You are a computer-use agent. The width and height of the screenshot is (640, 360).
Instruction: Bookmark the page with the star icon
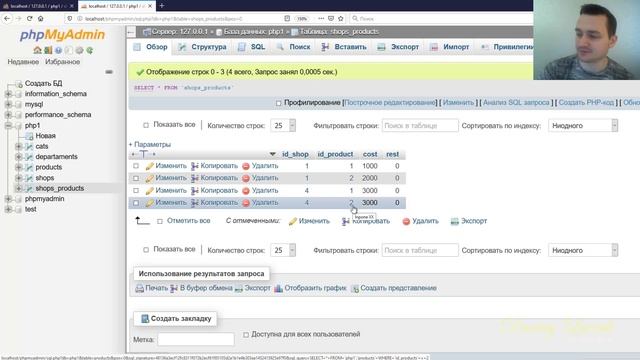tap(340, 18)
